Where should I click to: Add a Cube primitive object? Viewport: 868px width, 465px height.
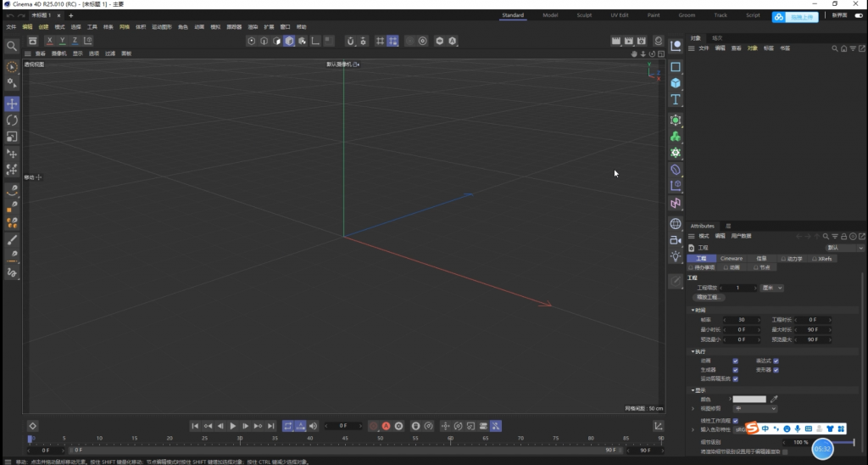tap(676, 83)
